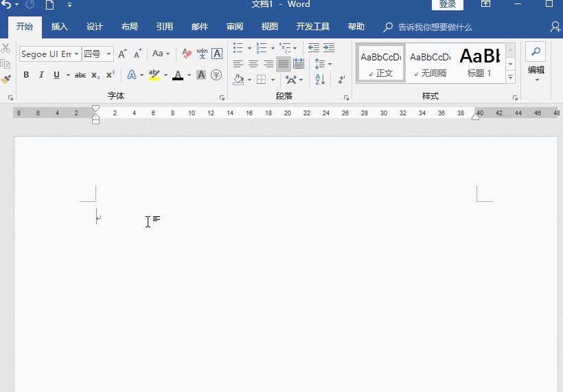This screenshot has width=563, height=392.
Task: Open the Change Case Aa dropdown
Action: coord(161,54)
